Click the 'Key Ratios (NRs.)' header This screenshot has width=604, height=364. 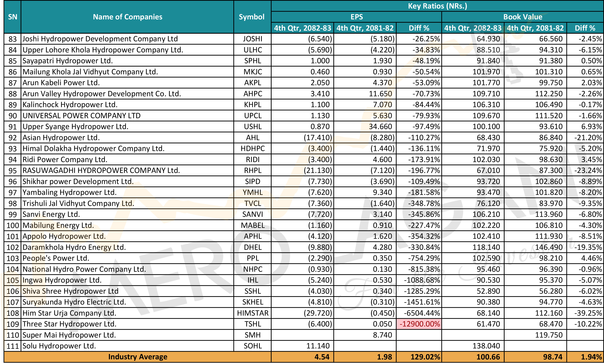[x=437, y=6]
